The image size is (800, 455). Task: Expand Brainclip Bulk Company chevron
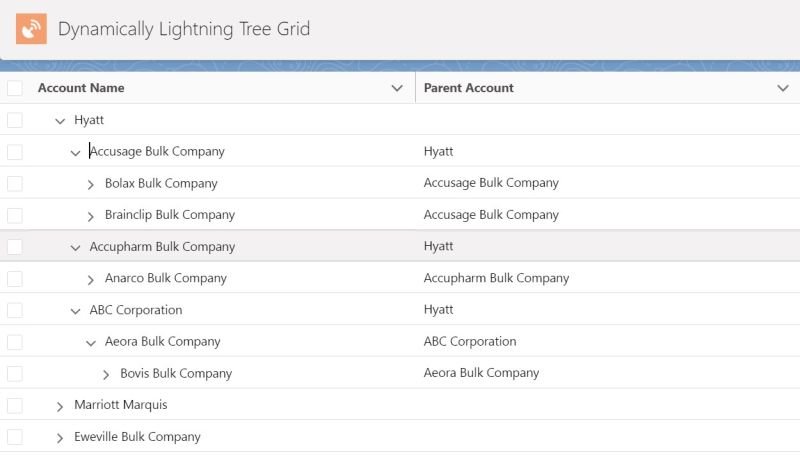[x=90, y=216]
